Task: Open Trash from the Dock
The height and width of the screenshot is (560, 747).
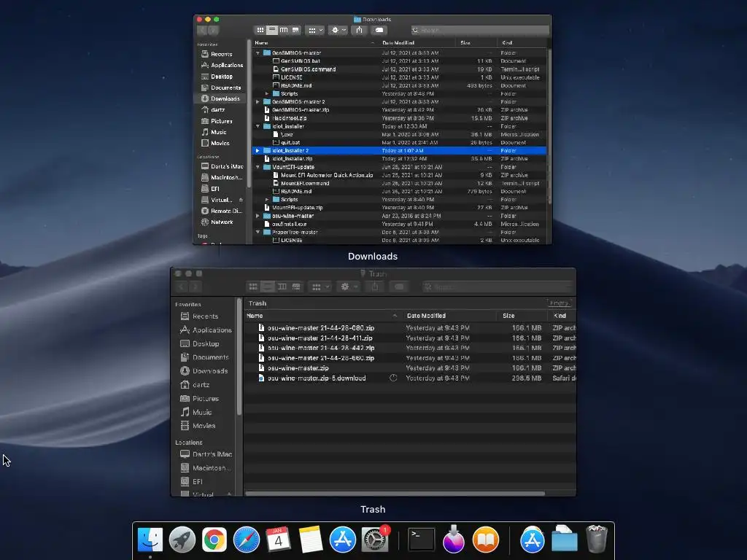Action: [x=597, y=540]
